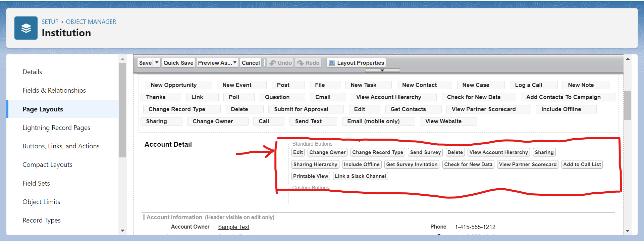Image resolution: width=644 pixels, height=241 pixels.
Task: Click the Get Survey Invitation button
Action: point(412,164)
